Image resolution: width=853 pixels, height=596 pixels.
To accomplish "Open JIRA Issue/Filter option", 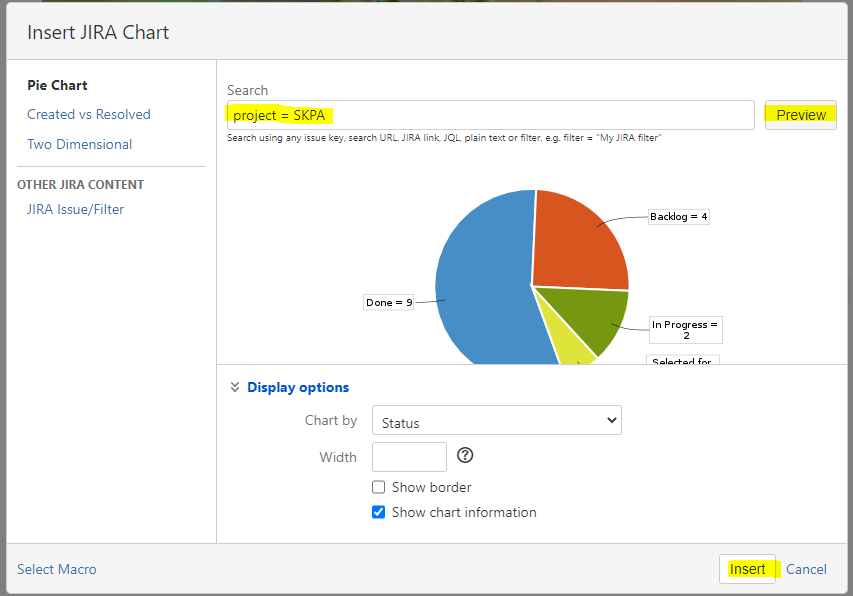I will tap(76, 209).
